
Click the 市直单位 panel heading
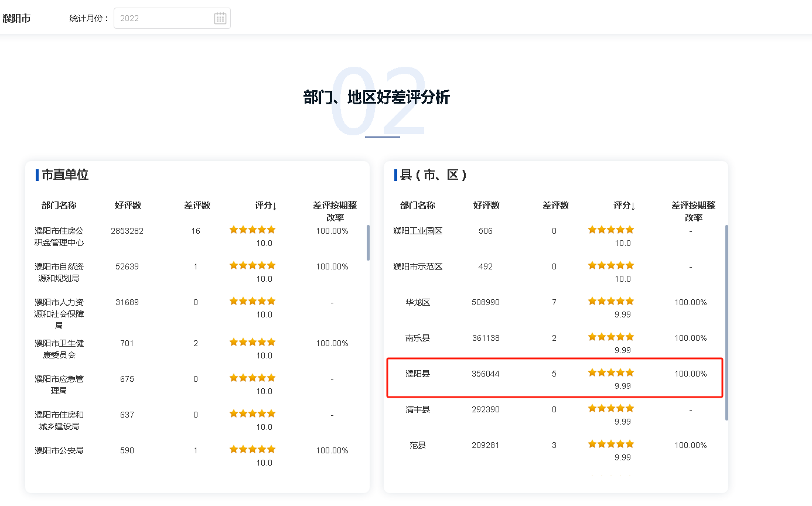pyautogui.click(x=65, y=175)
